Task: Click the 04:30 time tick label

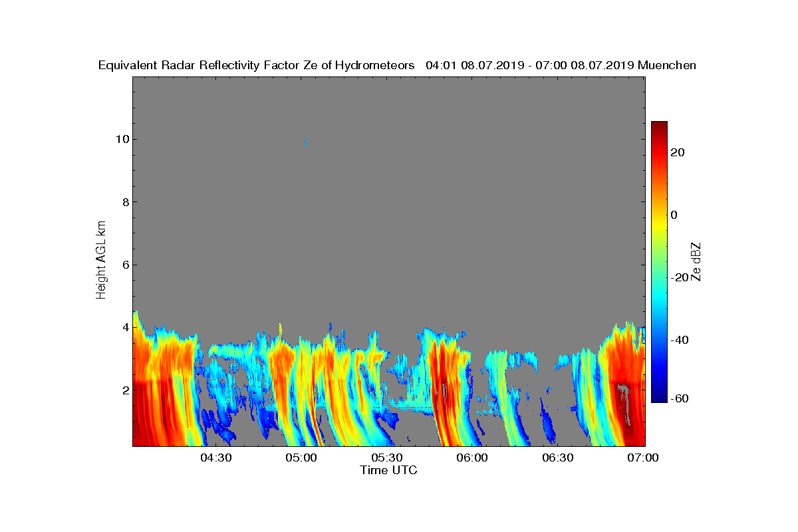Action: pyautogui.click(x=215, y=458)
